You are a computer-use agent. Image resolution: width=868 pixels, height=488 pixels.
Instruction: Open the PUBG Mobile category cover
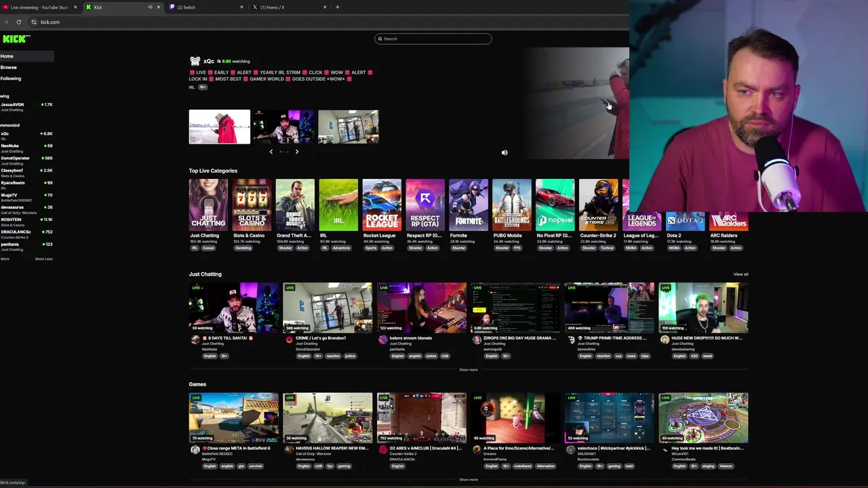pos(512,205)
